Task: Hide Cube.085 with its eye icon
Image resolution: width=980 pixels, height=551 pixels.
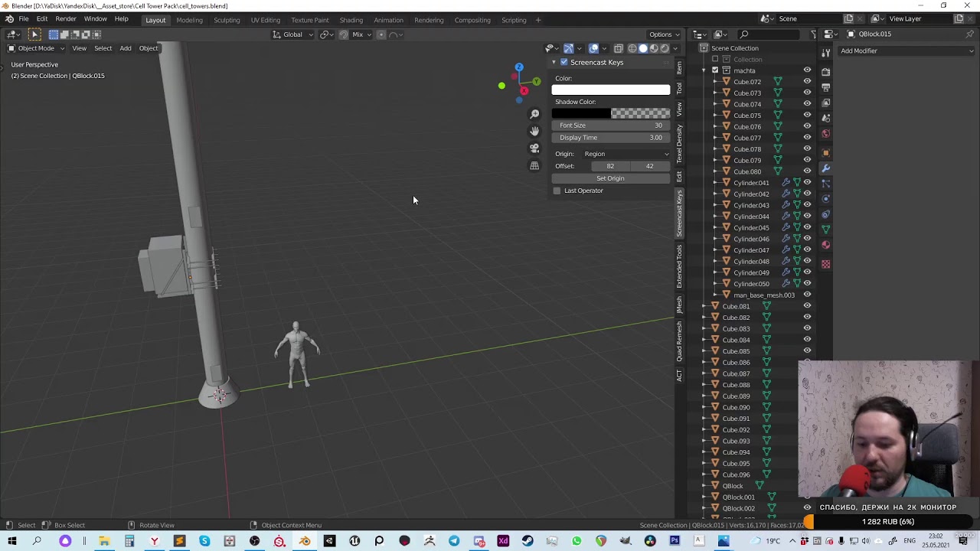Action: [807, 351]
